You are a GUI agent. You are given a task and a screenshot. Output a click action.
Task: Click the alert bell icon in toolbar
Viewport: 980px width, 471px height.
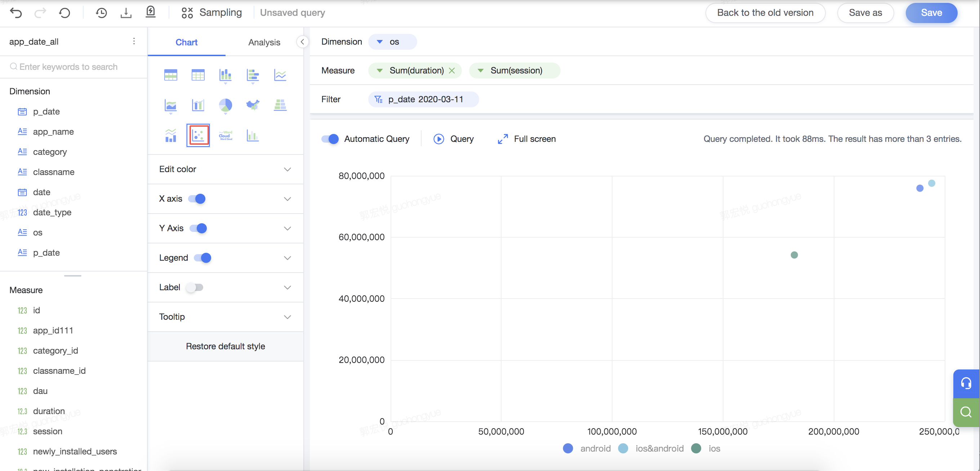(x=151, y=12)
